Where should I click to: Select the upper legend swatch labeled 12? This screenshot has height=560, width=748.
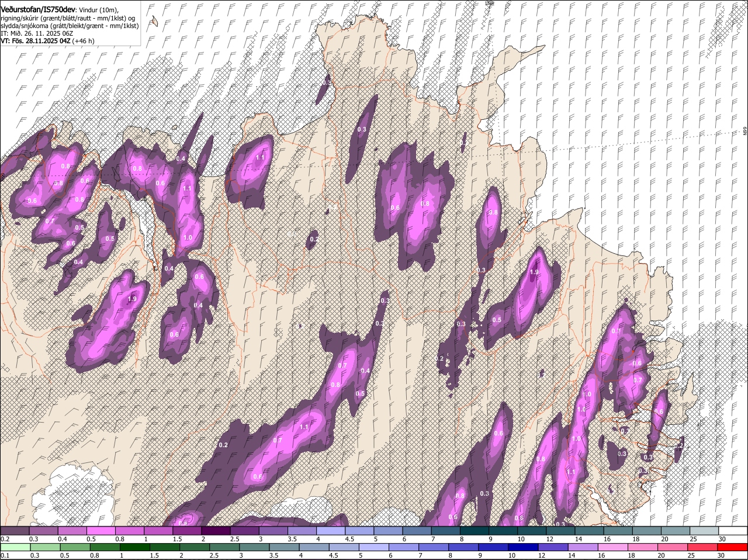[x=560, y=530]
